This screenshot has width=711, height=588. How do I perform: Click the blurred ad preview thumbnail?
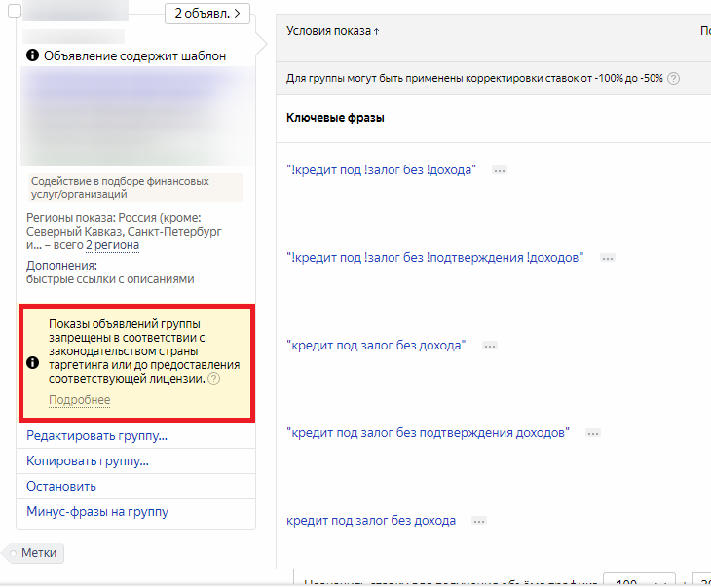(x=137, y=116)
